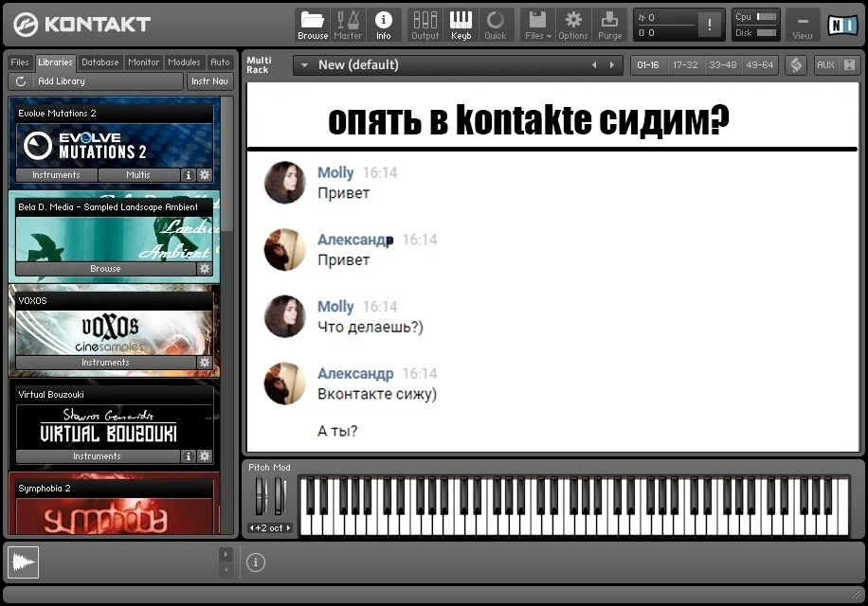This screenshot has width=868, height=606.
Task: Open the View minimize menu
Action: tap(802, 25)
